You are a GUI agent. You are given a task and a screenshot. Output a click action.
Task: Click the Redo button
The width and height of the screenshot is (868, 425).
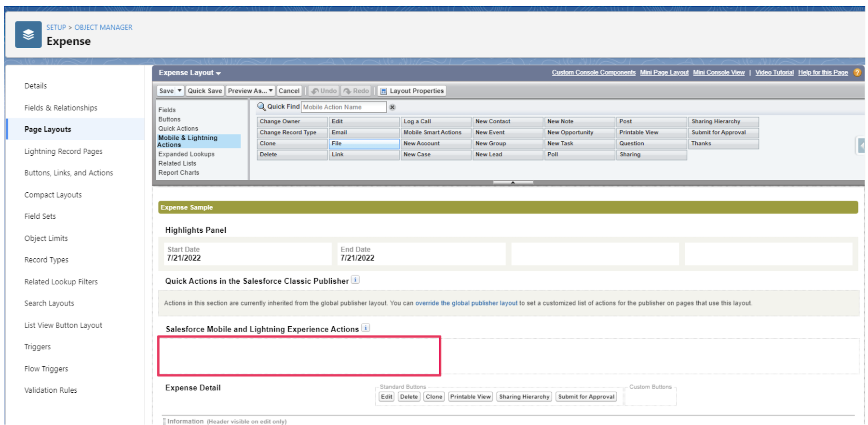pos(356,91)
